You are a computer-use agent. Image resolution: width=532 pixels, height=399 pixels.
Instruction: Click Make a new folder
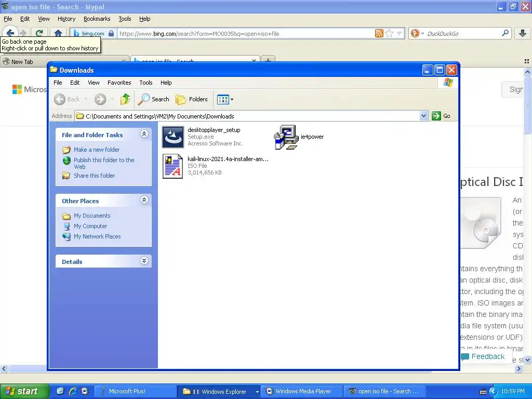point(97,150)
